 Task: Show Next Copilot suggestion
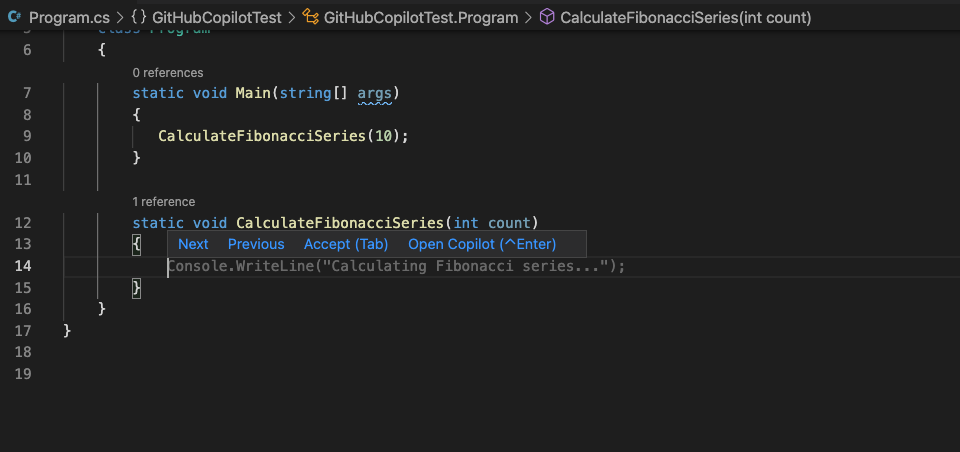click(x=193, y=244)
